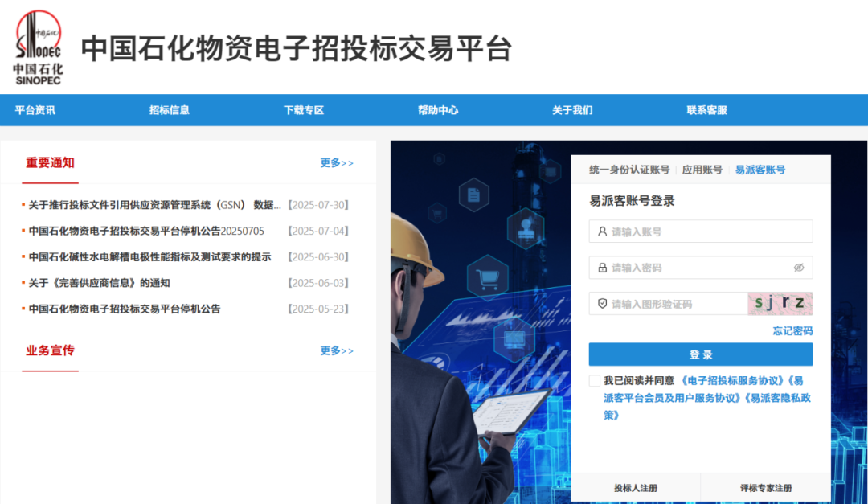868x504 pixels.
Task: Click the 重要通知 section heading
Action: click(50, 163)
